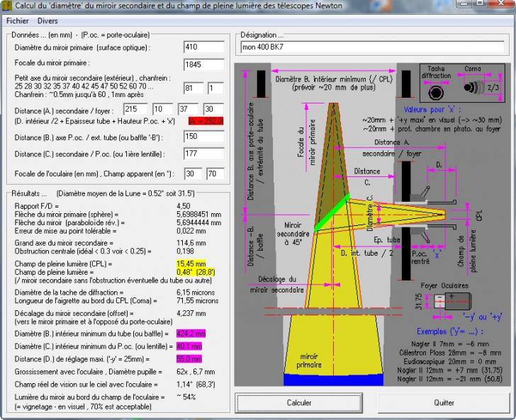516x420 pixels.
Task: Click the coma value 71,55 microns
Action: 198,300
